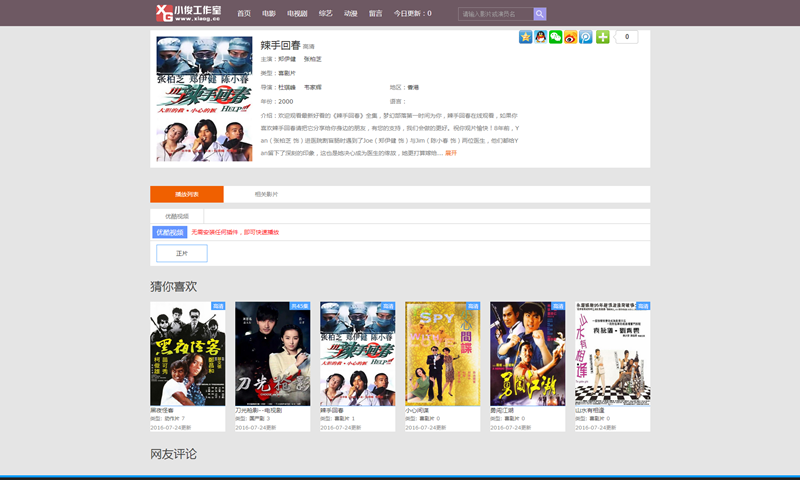Open actor 张柏芝 link

[313, 59]
